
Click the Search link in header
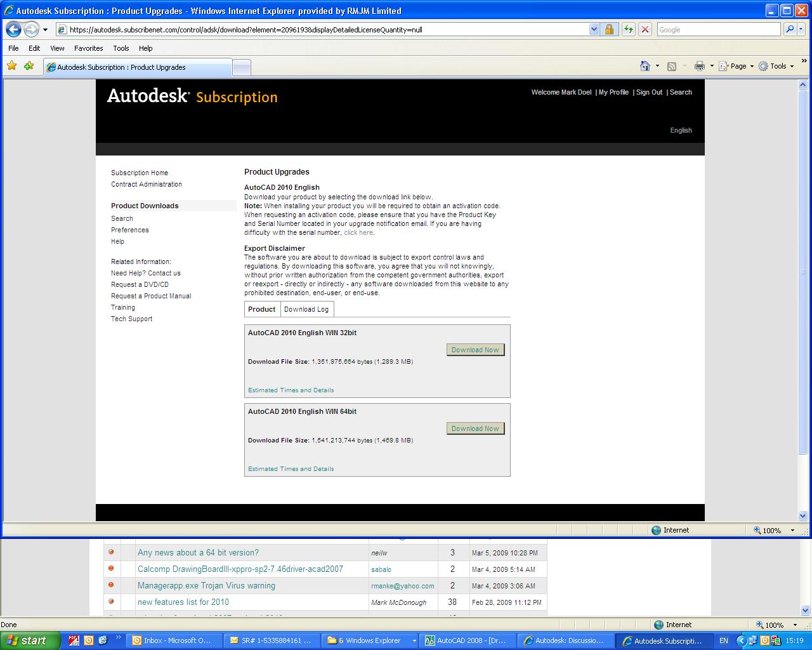point(681,93)
